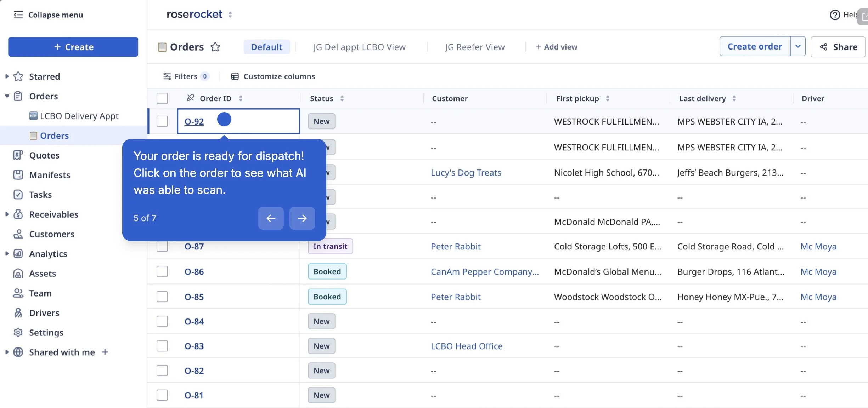
Task: Expand the Receivables sidebar section
Action: pyautogui.click(x=7, y=214)
